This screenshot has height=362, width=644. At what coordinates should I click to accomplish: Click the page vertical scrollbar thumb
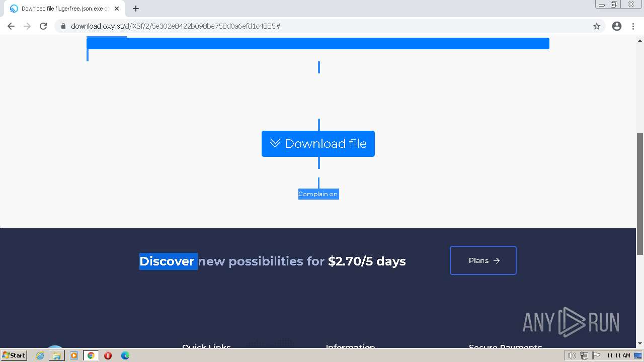click(x=640, y=194)
